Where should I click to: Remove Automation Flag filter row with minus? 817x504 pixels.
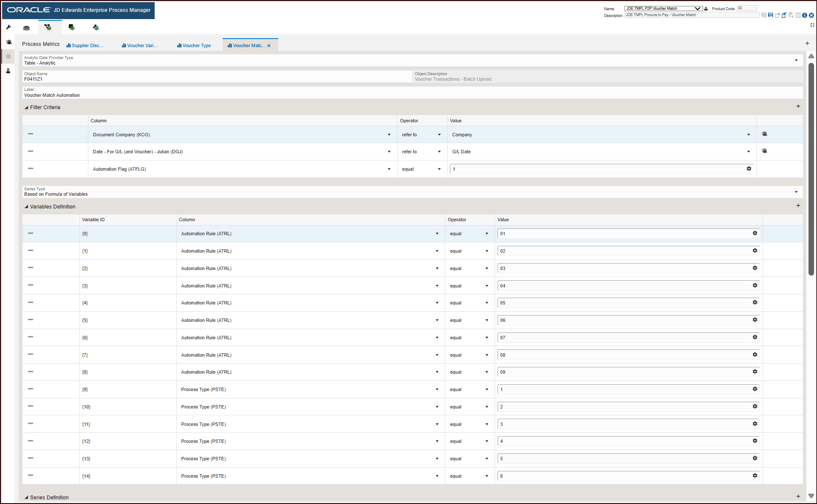tap(31, 169)
